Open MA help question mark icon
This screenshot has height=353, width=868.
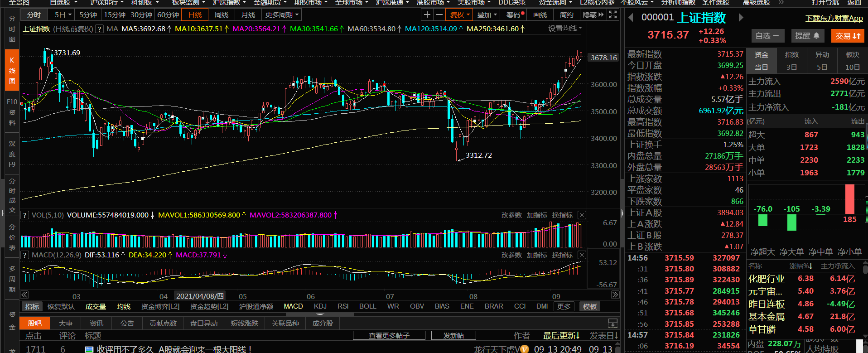[100, 29]
